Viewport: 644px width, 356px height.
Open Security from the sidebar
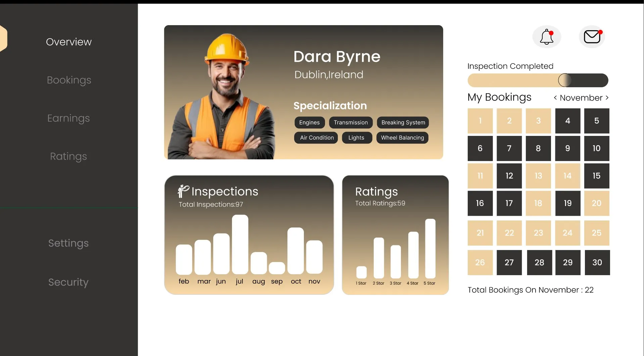(68, 282)
